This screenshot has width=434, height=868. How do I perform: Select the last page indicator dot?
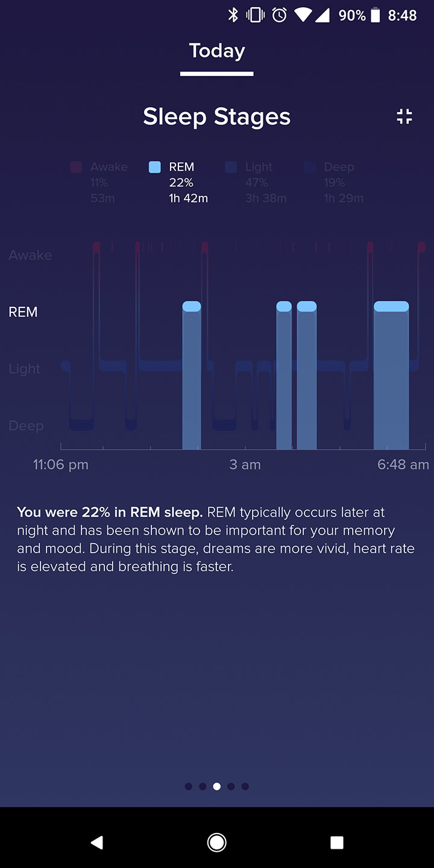(245, 786)
